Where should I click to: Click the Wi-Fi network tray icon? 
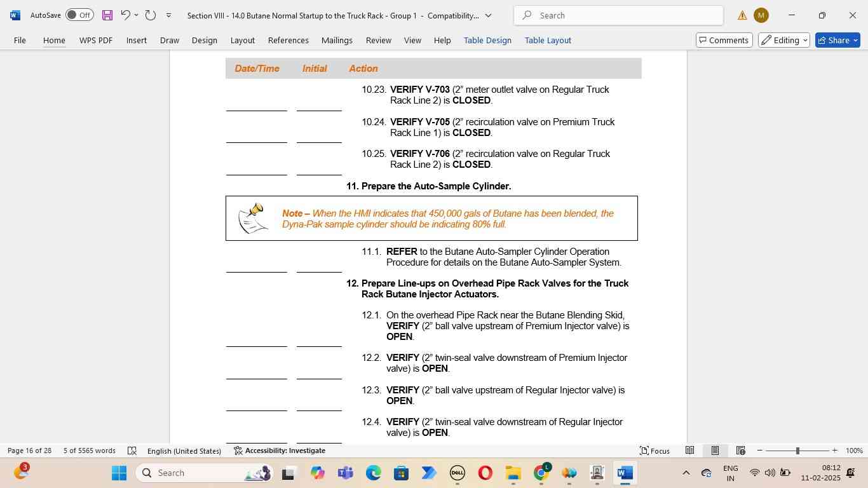pos(754,473)
